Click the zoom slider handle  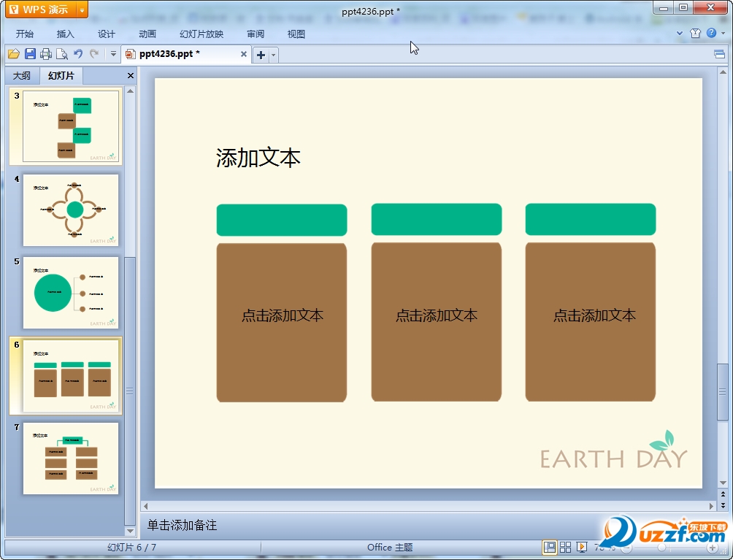pos(661,547)
